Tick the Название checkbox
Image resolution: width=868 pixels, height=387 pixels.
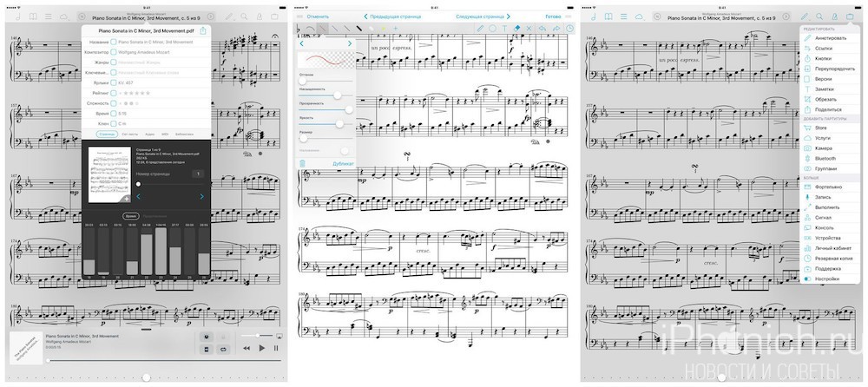[114, 42]
